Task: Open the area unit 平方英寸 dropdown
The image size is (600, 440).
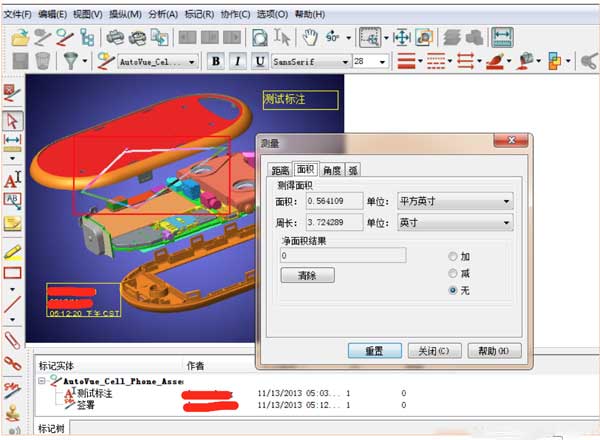Action: click(455, 201)
